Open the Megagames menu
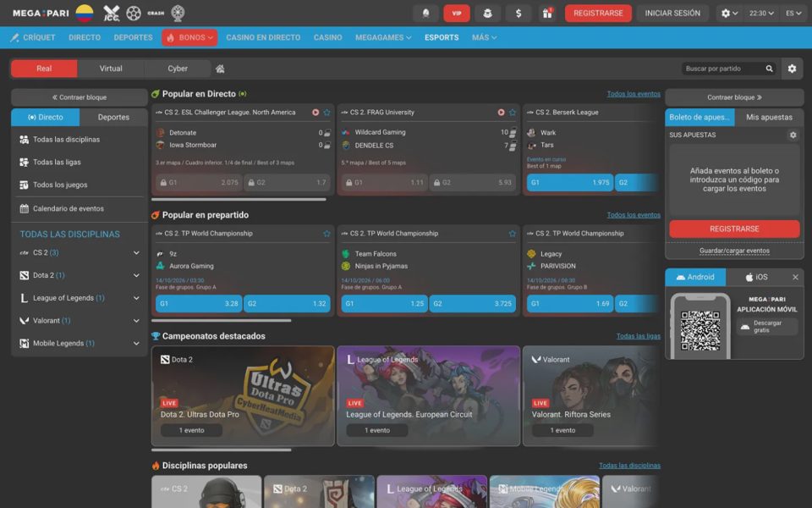 383,37
